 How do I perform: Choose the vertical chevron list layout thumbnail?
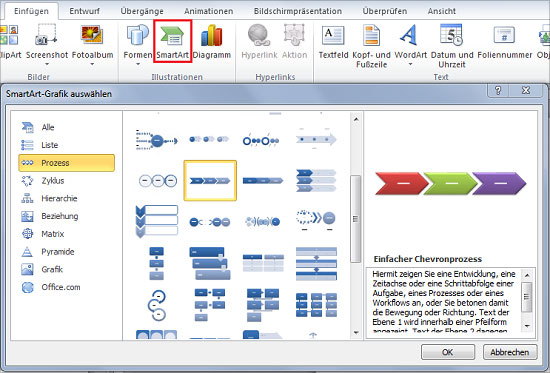(157, 221)
